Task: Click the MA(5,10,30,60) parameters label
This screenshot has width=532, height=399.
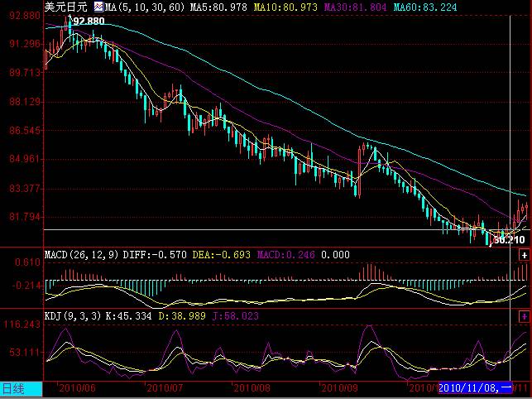Action: click(x=145, y=7)
